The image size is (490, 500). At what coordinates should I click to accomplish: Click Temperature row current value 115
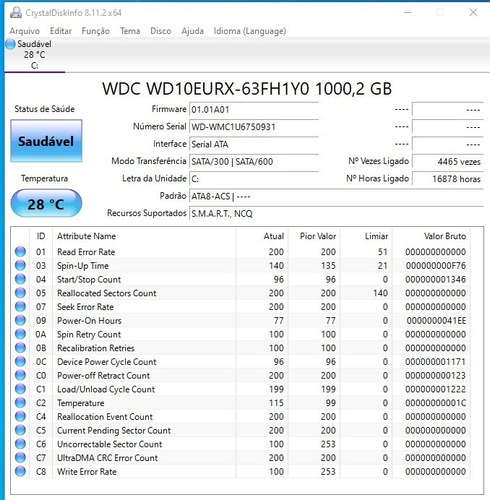(276, 403)
